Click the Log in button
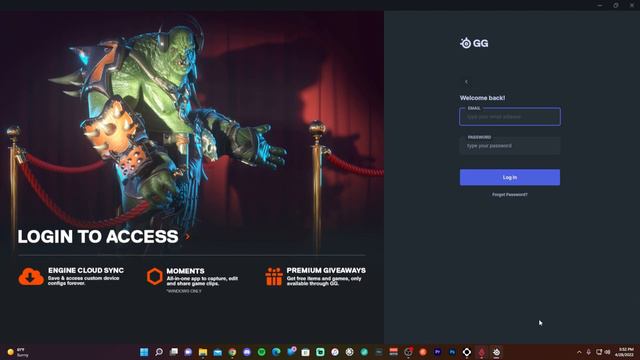 (x=510, y=177)
